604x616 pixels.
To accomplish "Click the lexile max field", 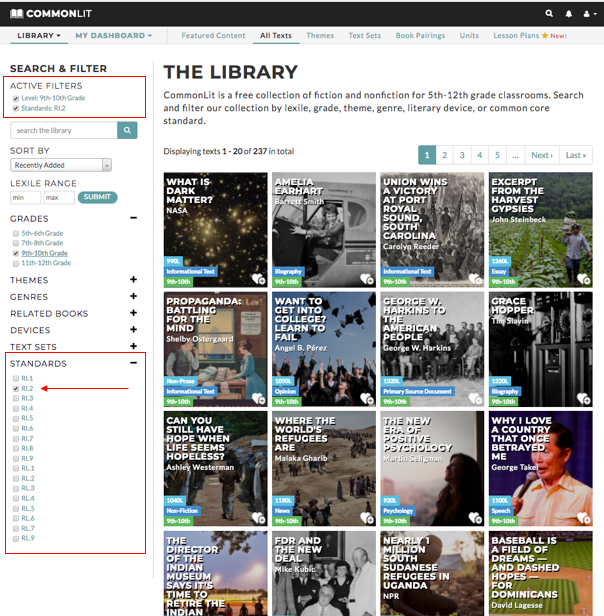I will 59,197.
